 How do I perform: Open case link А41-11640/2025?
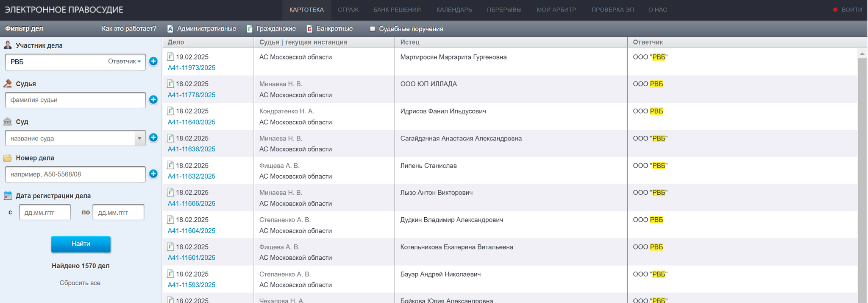tap(192, 122)
